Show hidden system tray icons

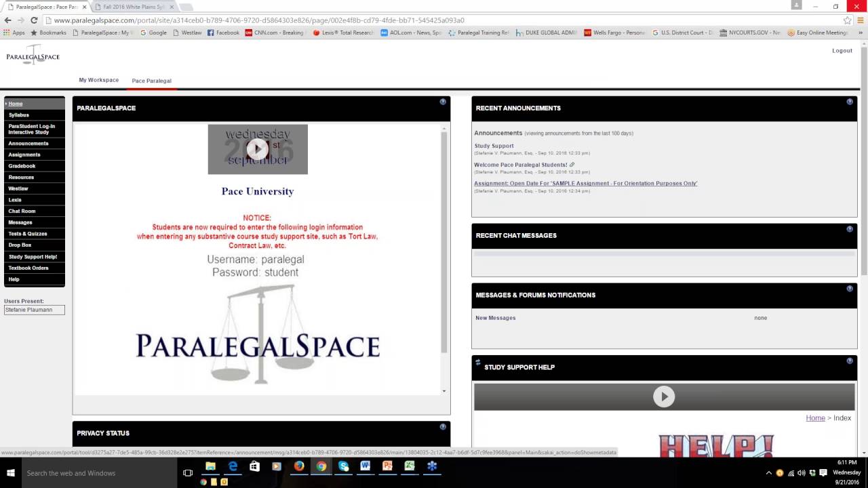[768, 473]
